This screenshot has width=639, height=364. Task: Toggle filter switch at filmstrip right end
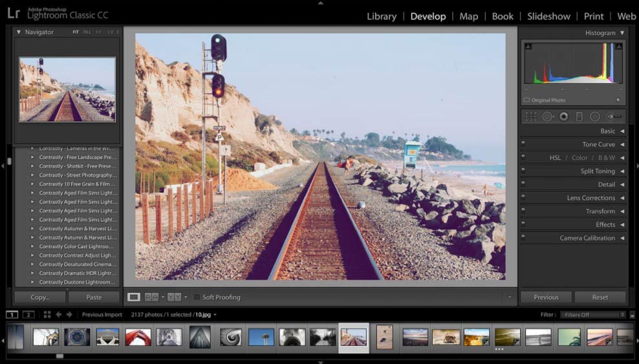(x=632, y=315)
